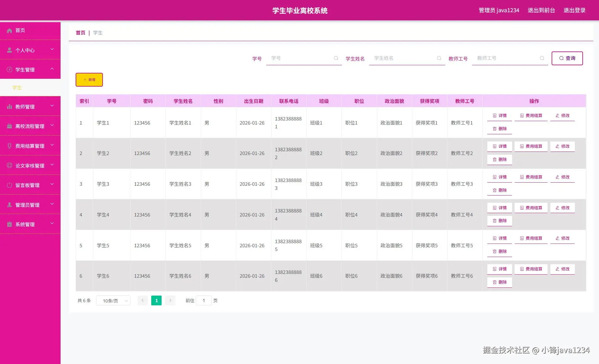
Task: Click the 学生管理 compass icon
Action: (x=9, y=70)
